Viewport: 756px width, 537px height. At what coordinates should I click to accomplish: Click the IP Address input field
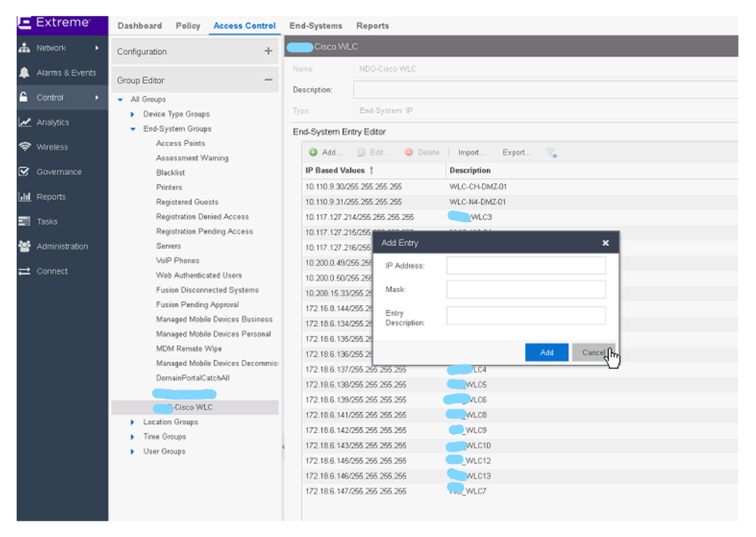526,266
